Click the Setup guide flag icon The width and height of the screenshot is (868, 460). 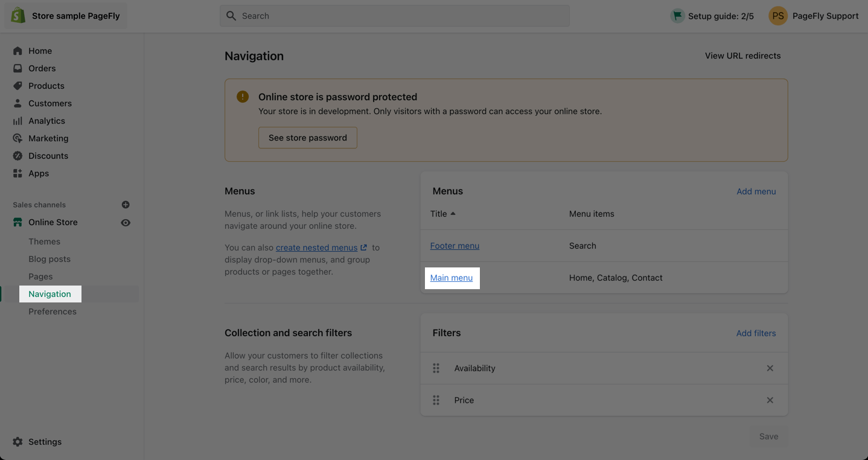coord(677,16)
